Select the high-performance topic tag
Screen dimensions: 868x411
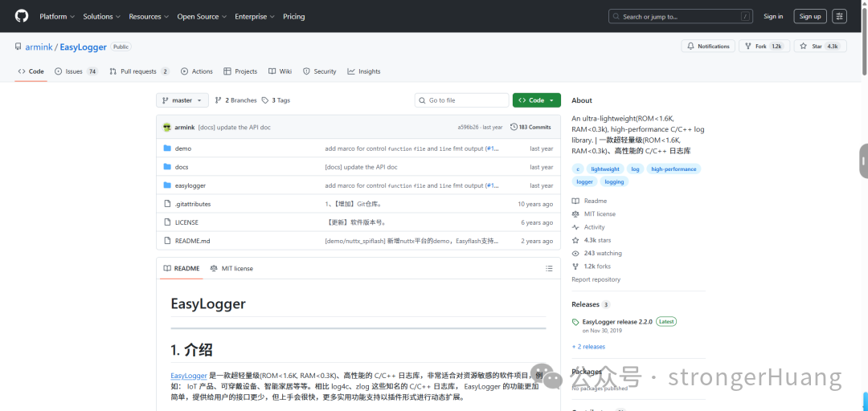[674, 169]
